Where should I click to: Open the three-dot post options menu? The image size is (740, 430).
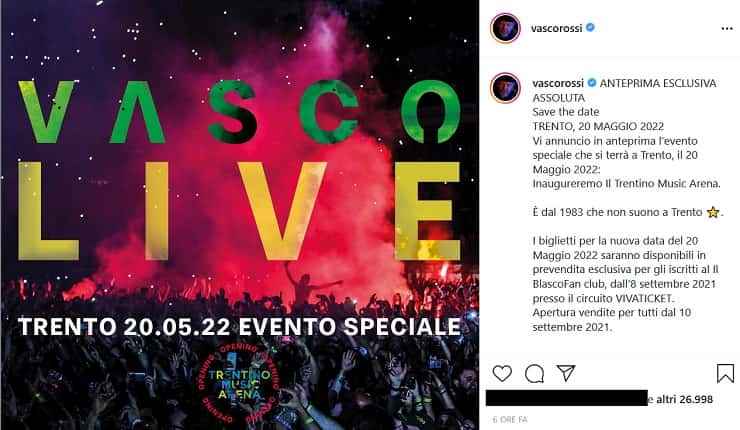(727, 29)
